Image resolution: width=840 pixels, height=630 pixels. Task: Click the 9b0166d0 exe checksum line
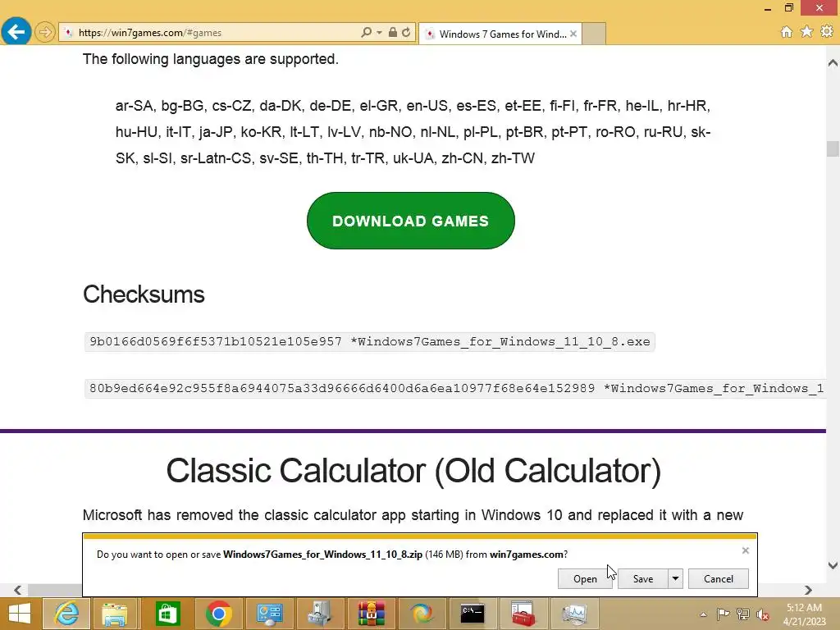[370, 342]
